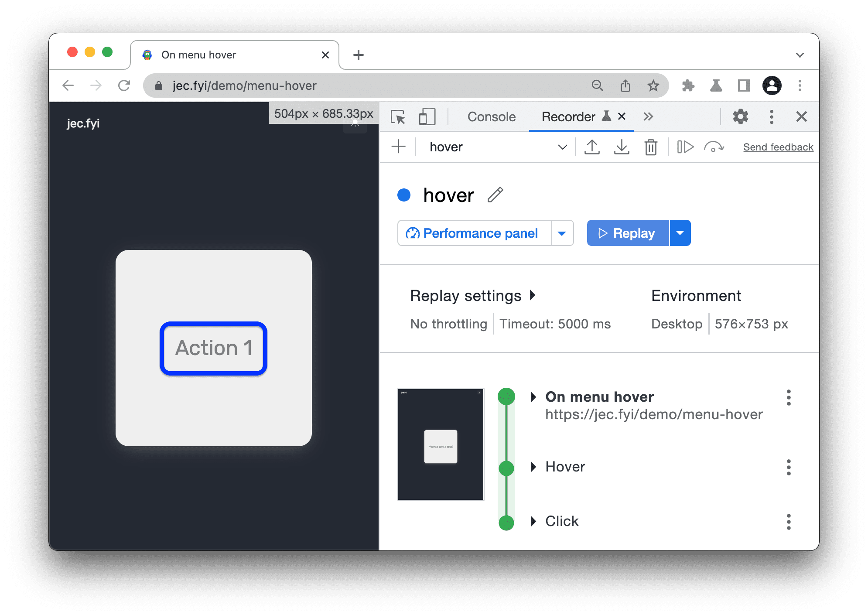Click the recording thumbnail preview
The height and width of the screenshot is (615, 868).
(x=441, y=444)
